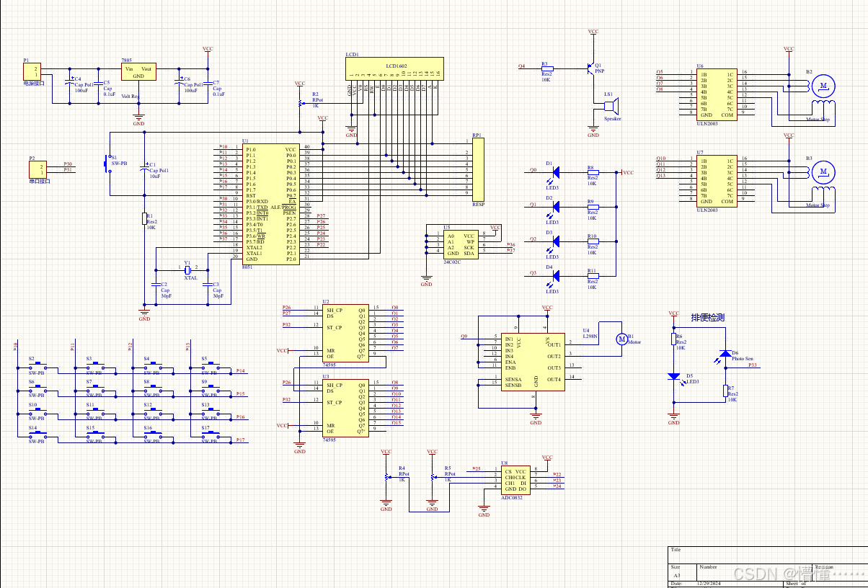This screenshot has width=868, height=588.
Task: Click the S12 keypad push-button
Action: pyautogui.click(x=152, y=411)
